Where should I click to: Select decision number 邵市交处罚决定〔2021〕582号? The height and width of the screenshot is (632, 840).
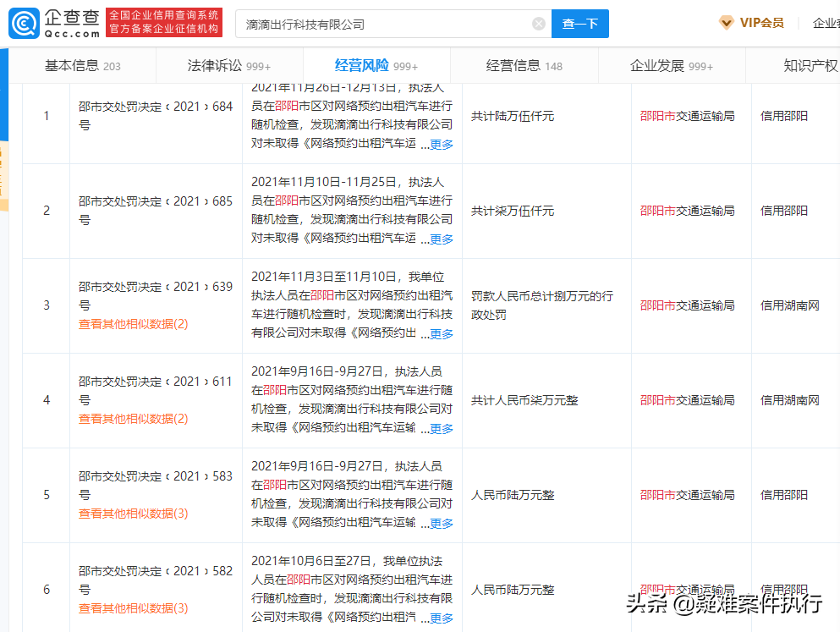(156, 580)
